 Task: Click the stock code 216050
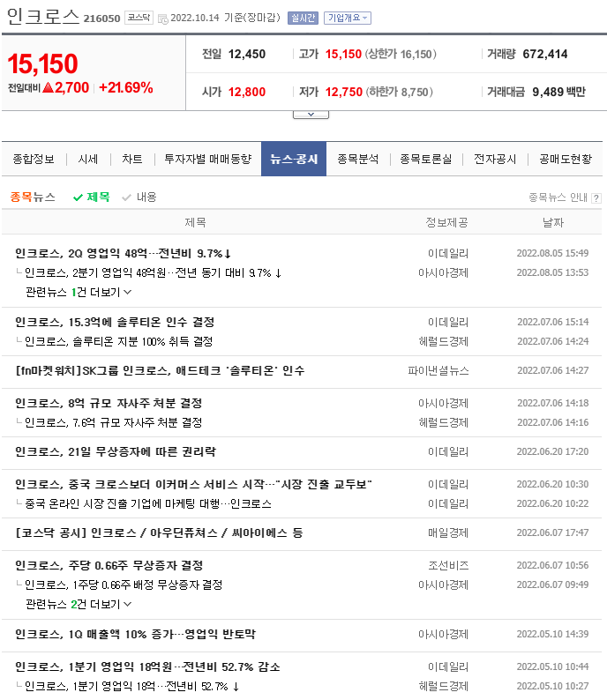(101, 19)
